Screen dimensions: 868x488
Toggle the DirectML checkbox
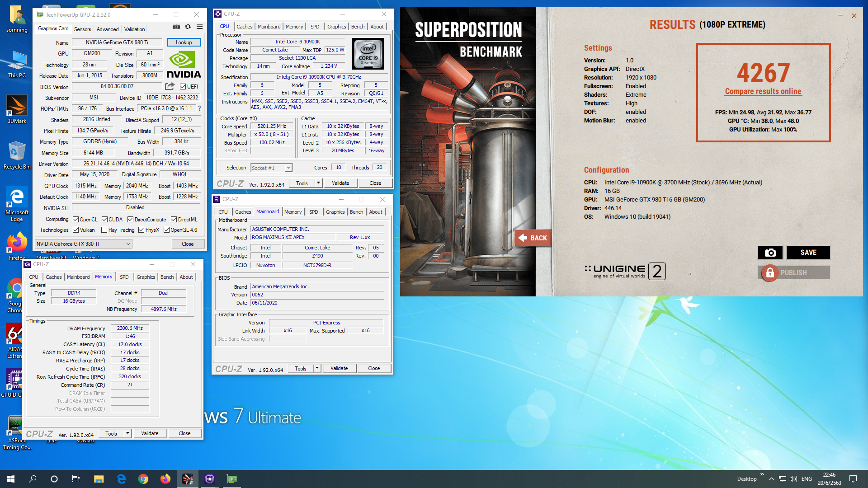(x=174, y=220)
